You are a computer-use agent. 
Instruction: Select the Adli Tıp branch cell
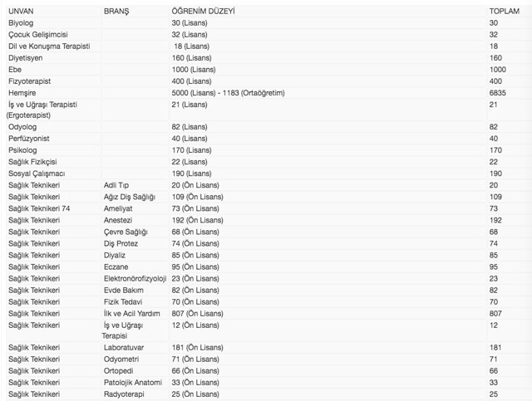[x=116, y=185]
